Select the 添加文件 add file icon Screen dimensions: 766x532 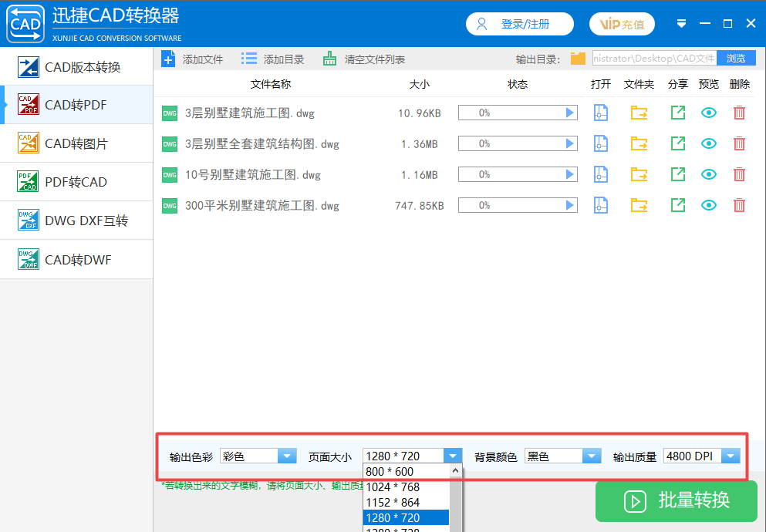tap(169, 58)
